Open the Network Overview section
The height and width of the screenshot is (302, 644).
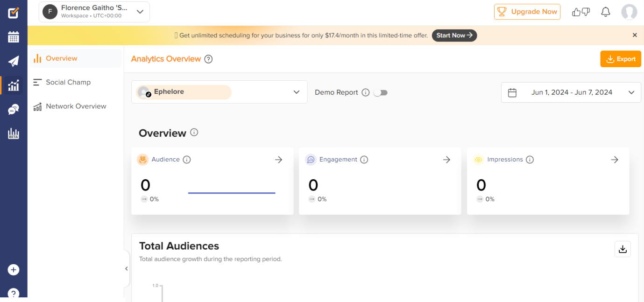point(76,106)
